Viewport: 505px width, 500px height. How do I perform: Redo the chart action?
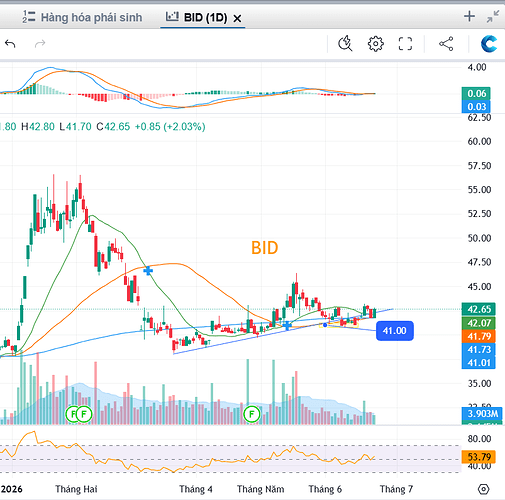[x=40, y=44]
